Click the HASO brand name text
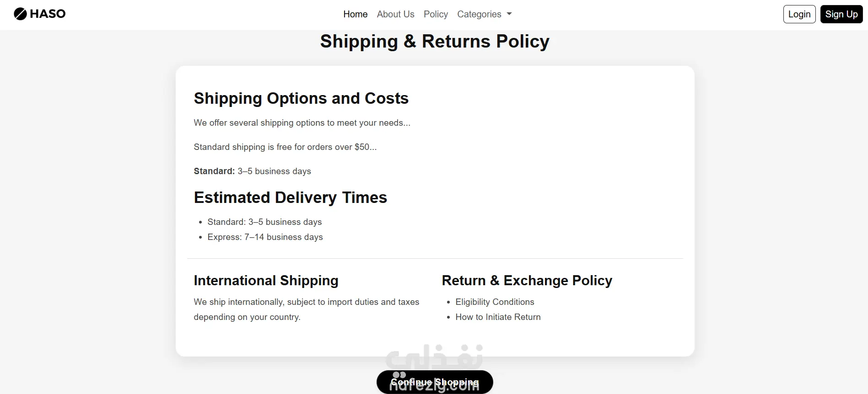Viewport: 868px width, 394px height. pyautogui.click(x=48, y=14)
